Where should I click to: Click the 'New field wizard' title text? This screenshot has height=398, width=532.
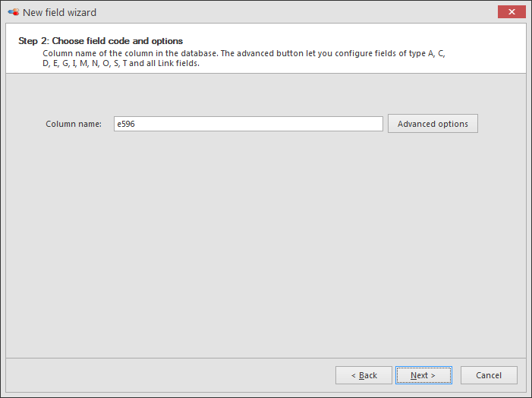click(x=60, y=13)
